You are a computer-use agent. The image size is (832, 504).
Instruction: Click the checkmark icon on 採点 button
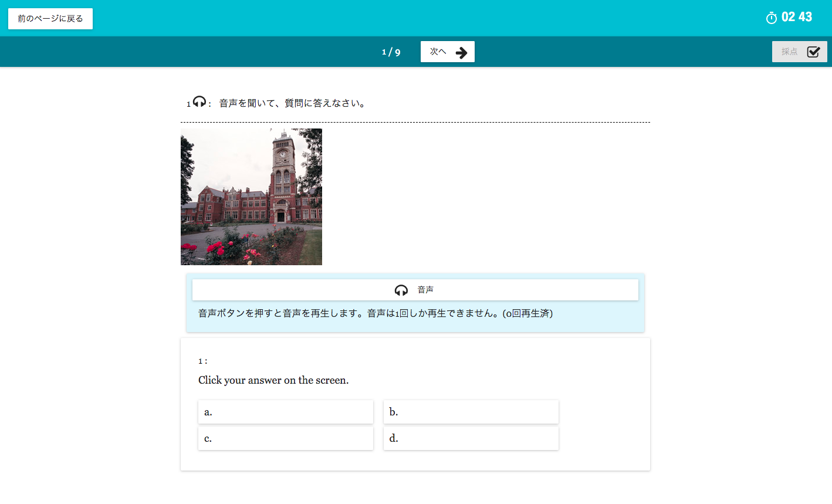click(x=813, y=52)
